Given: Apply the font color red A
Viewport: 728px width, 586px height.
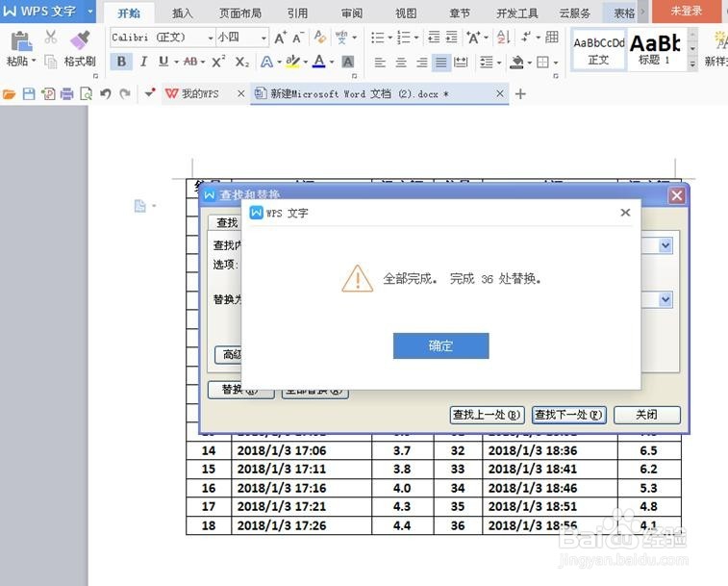Looking at the screenshot, I should pyautogui.click(x=319, y=62).
